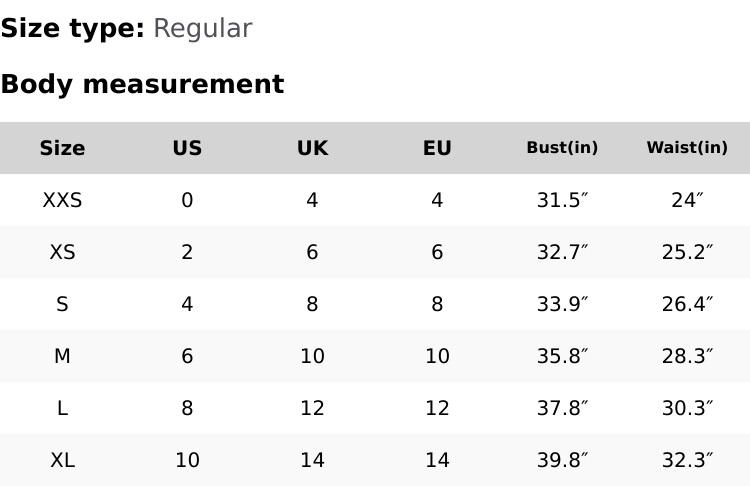Click the 31.5″ bust measurement
The width and height of the screenshot is (750, 486).
coord(562,200)
